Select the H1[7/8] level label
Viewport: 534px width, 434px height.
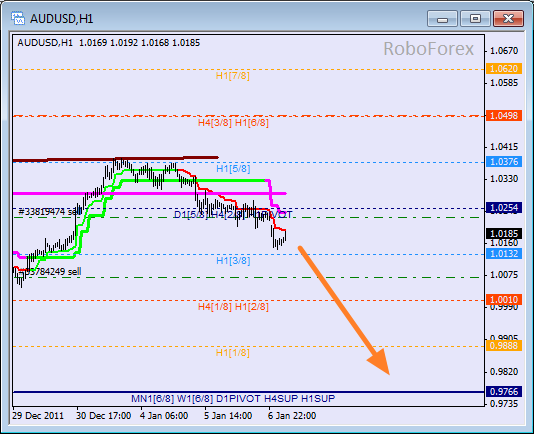(x=233, y=76)
